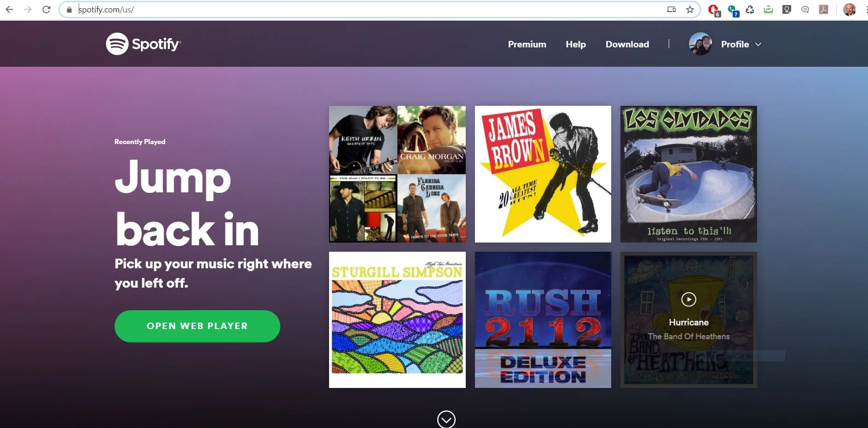Play the Hurricane track by The Band Of Heathens
The image size is (868, 428).
(x=688, y=300)
